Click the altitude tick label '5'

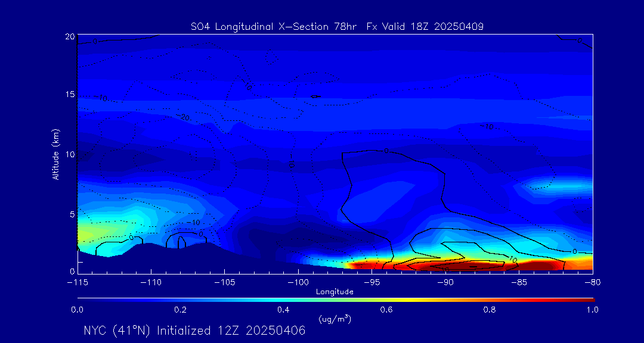click(72, 214)
